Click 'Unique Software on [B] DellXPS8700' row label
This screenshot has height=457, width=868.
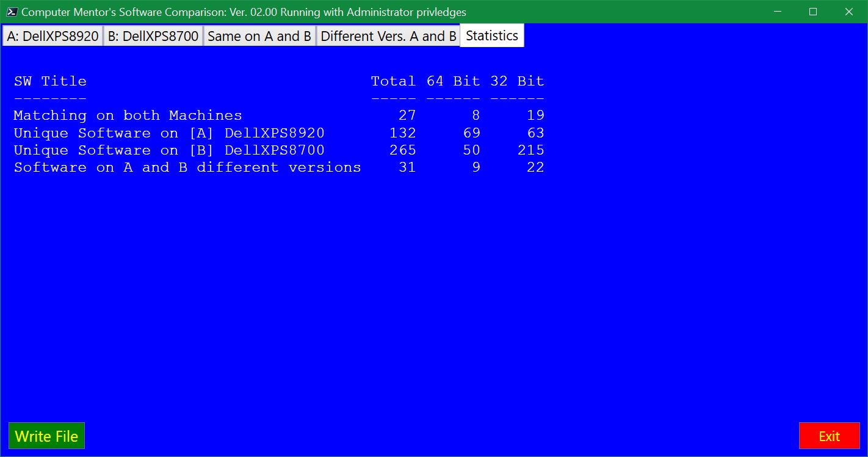[169, 150]
